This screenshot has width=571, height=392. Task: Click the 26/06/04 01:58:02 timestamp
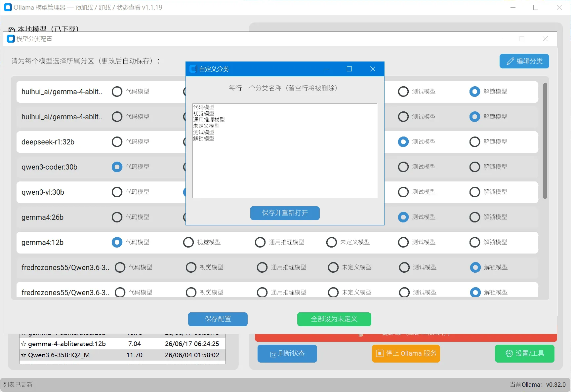pyautogui.click(x=192, y=355)
